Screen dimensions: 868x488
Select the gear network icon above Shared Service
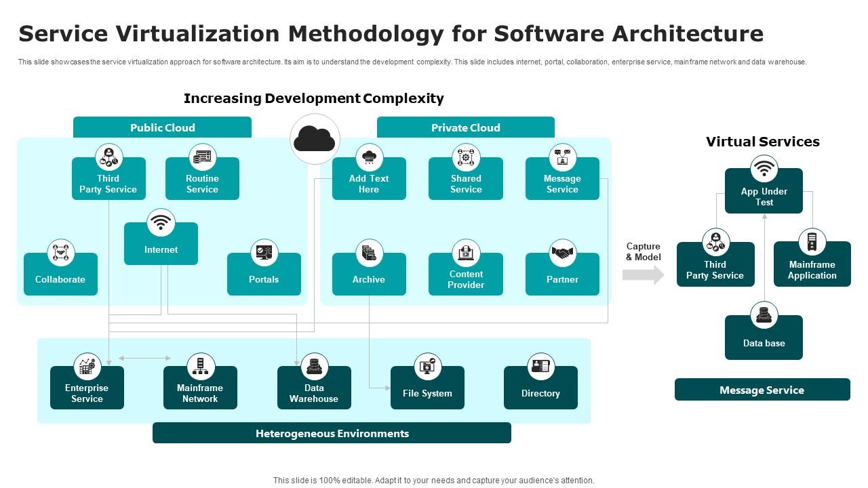tap(466, 157)
